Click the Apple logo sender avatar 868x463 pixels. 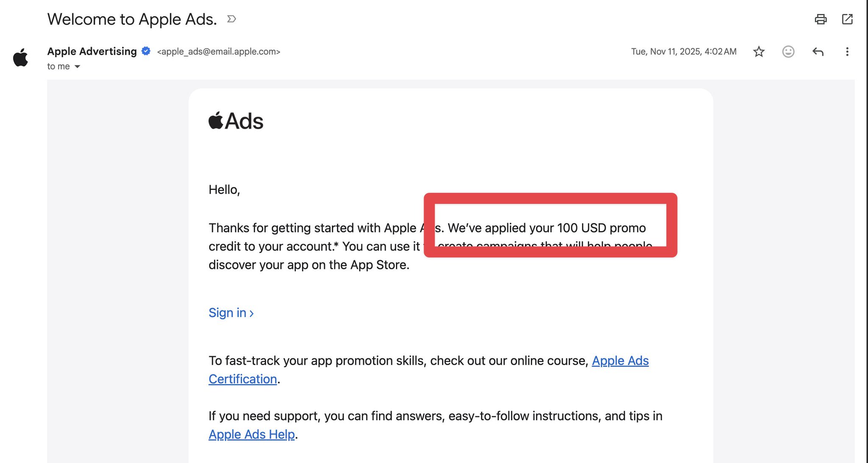coord(20,57)
